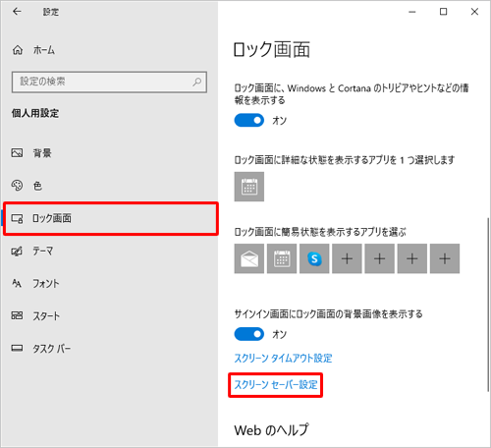This screenshot has width=491, height=448.
Task: Open テーマ settings page
Action: coord(110,252)
